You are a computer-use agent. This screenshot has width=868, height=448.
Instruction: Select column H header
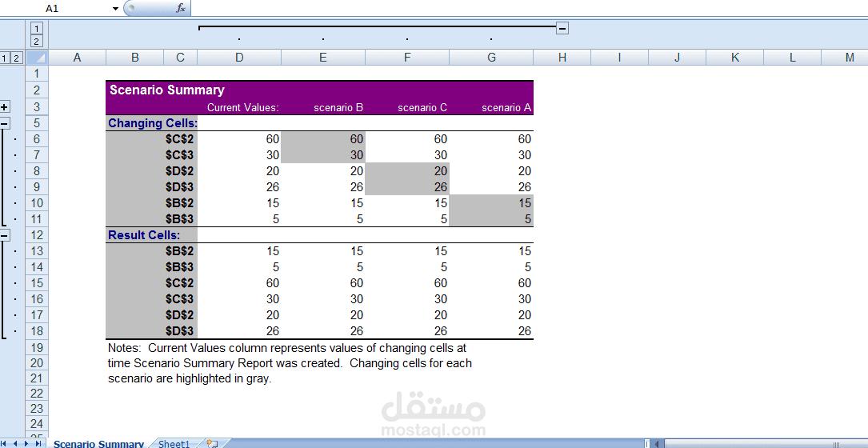click(x=562, y=58)
